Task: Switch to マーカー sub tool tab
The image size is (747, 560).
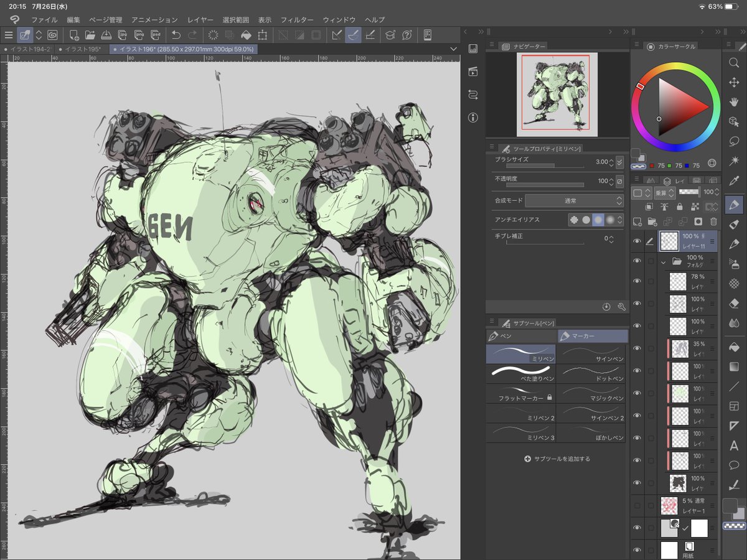Action: click(593, 336)
